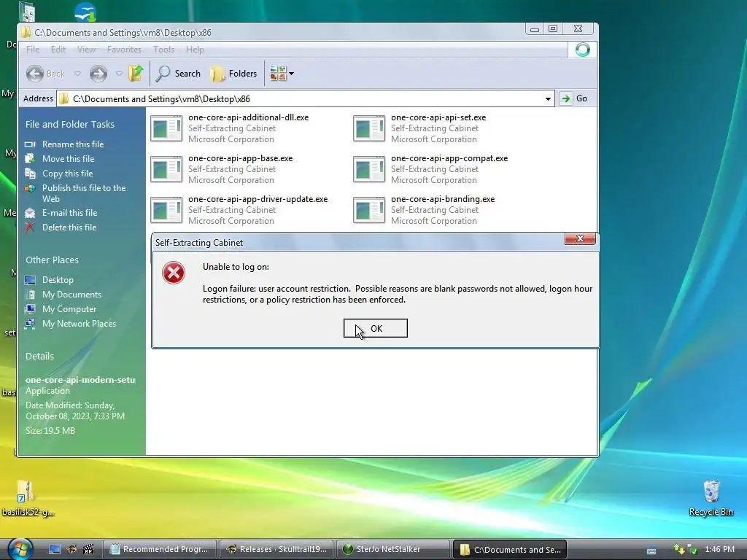Click the red error icon in dialog

[x=174, y=273]
